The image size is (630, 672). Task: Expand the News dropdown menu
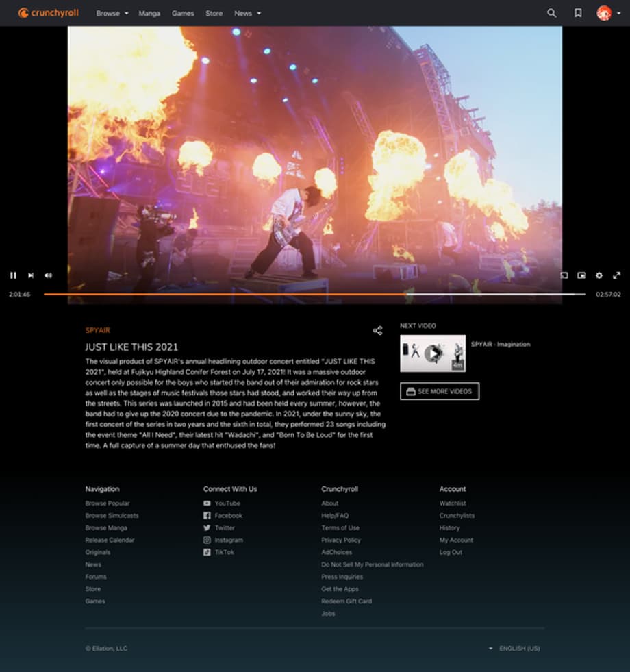click(x=247, y=13)
